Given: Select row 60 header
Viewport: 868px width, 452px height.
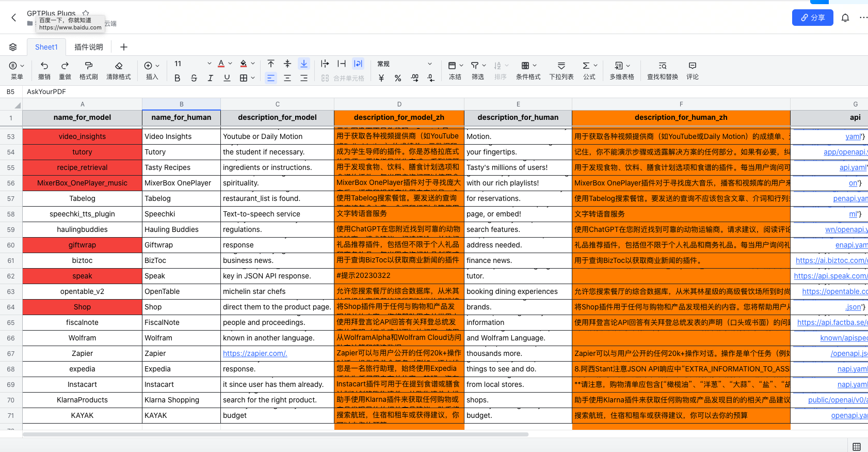Looking at the screenshot, I should 11,245.
